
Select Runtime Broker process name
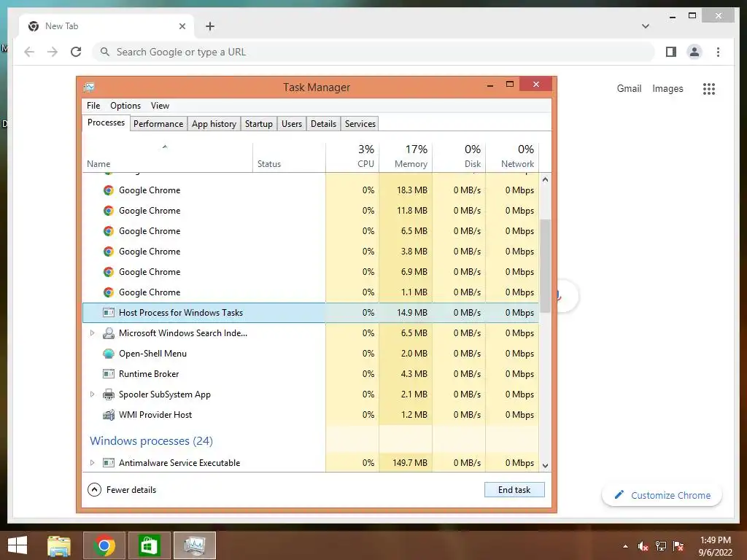click(149, 374)
